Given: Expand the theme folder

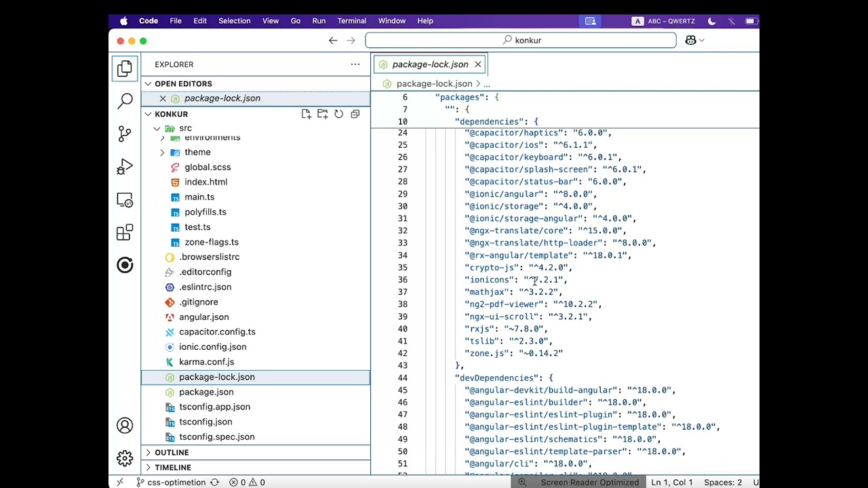Looking at the screenshot, I should [x=163, y=152].
